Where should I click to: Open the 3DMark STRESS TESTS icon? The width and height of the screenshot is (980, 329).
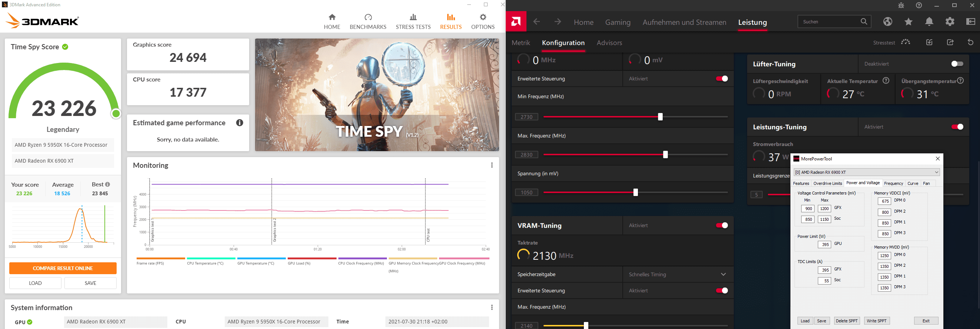coord(413,17)
